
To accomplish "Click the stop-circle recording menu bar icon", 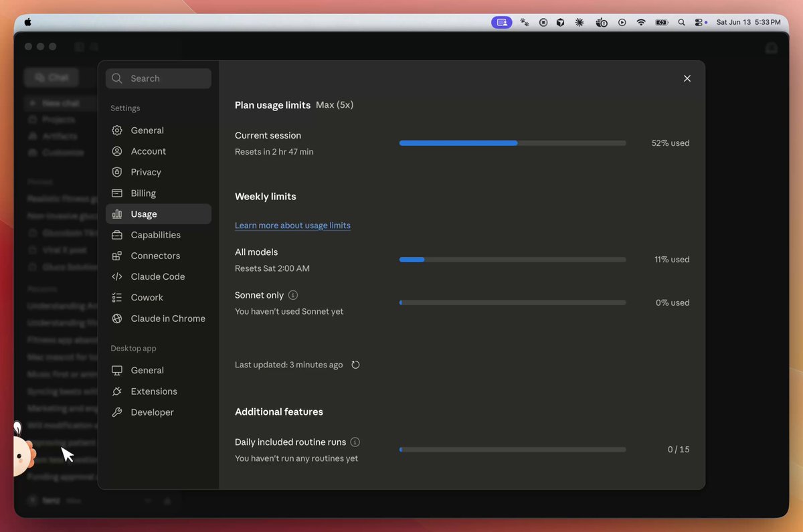I will [543, 22].
